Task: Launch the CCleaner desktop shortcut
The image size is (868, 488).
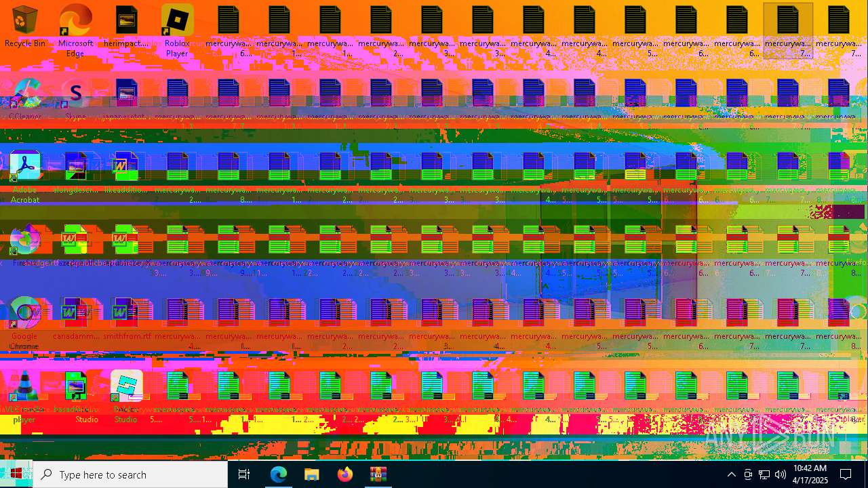Action: [24, 99]
